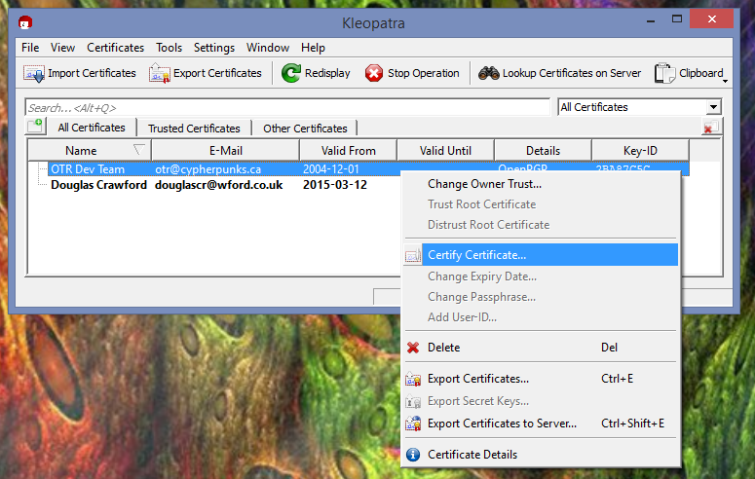Click otr@cypherpunks.ca email cell
The width and height of the screenshot is (755, 479).
click(x=208, y=169)
